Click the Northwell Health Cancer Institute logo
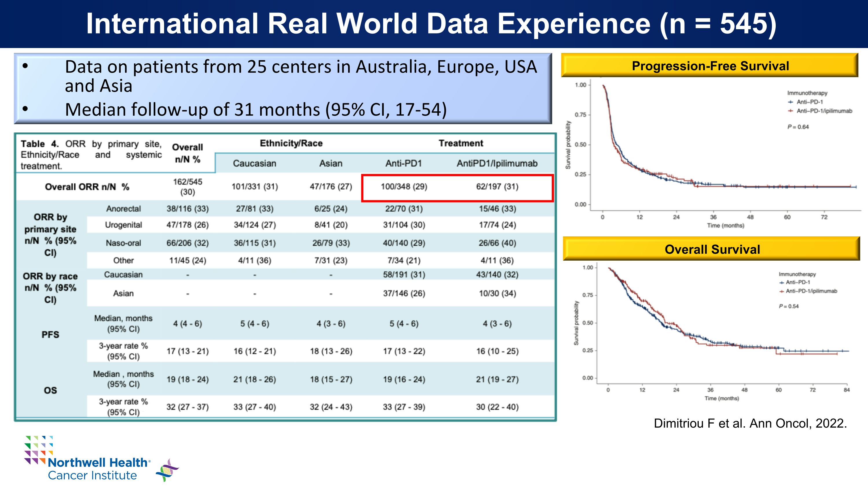Screen dimensions: 868x488 click(x=87, y=458)
